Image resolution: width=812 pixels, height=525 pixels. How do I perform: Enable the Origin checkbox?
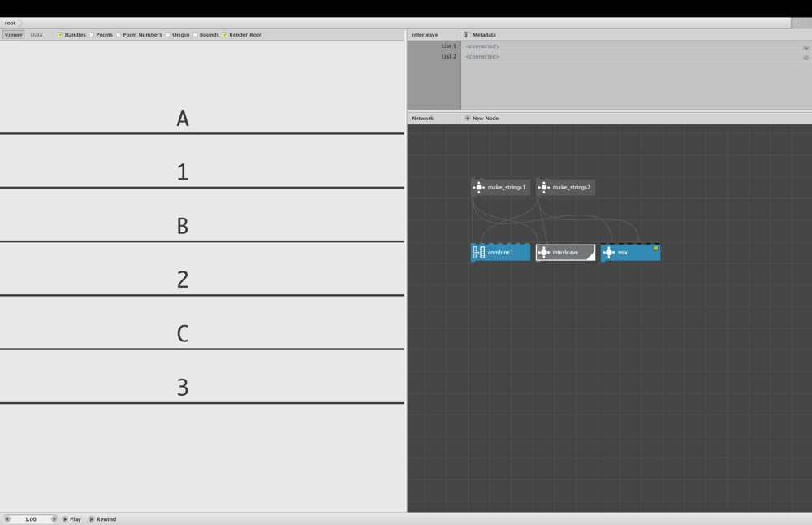pos(168,35)
